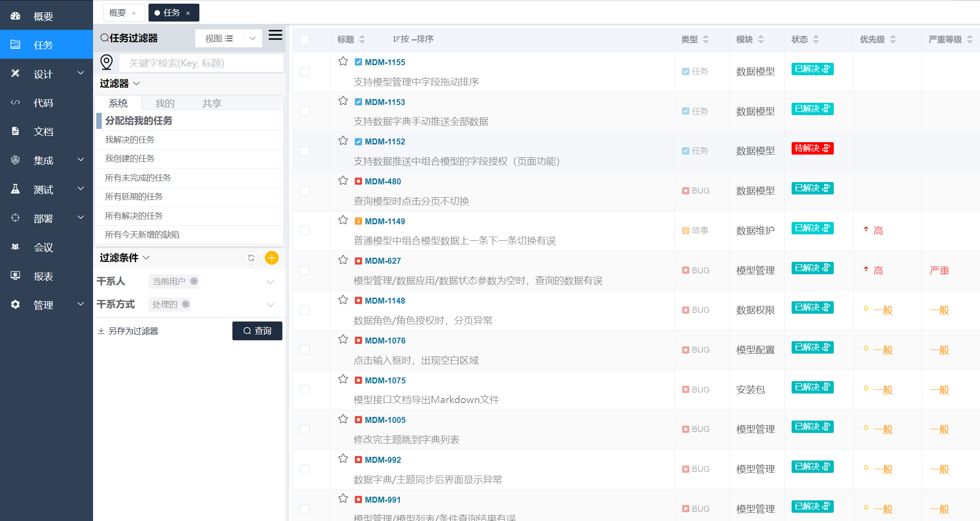Check the row checkbox for MDM-1149
Viewport: 980px width, 521px height.
pyautogui.click(x=304, y=230)
